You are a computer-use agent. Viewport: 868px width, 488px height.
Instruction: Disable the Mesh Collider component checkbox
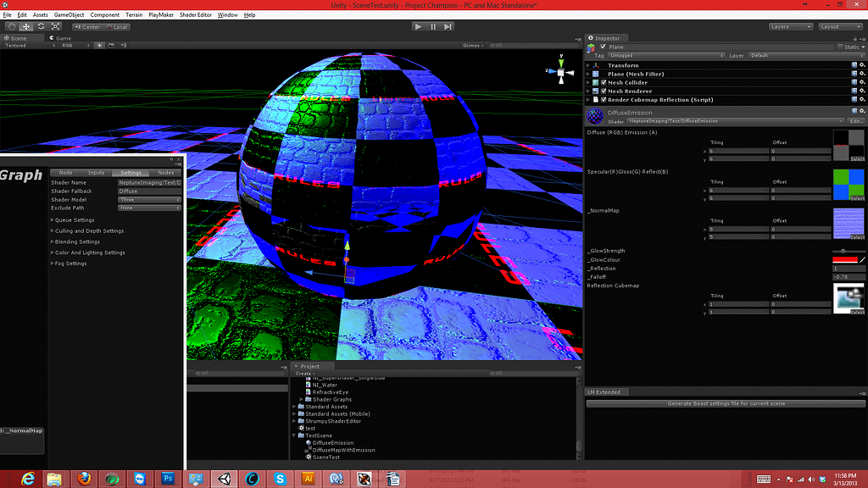603,82
